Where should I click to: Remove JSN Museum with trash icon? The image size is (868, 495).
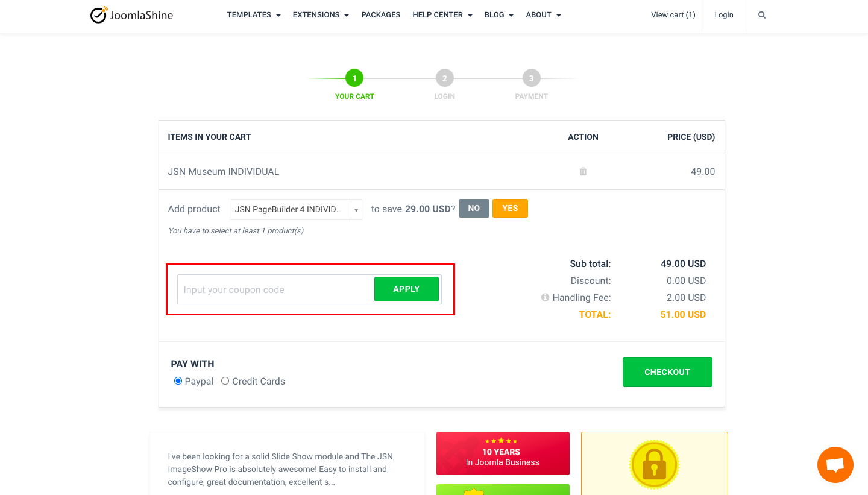tap(583, 172)
